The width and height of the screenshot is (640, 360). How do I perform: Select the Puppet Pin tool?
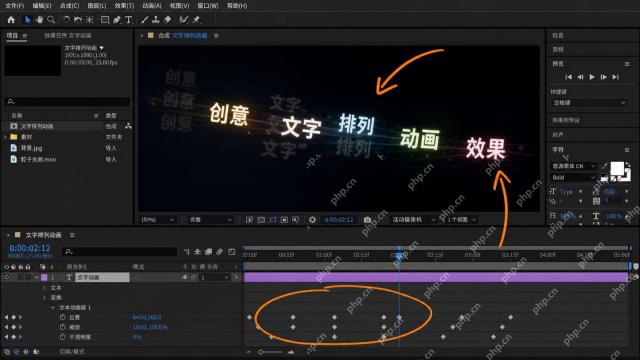[196, 20]
